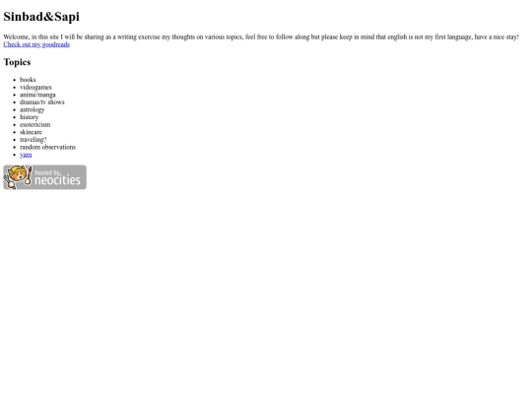Click the 'books' topic list item
This screenshot has height=399, width=532.
point(28,80)
